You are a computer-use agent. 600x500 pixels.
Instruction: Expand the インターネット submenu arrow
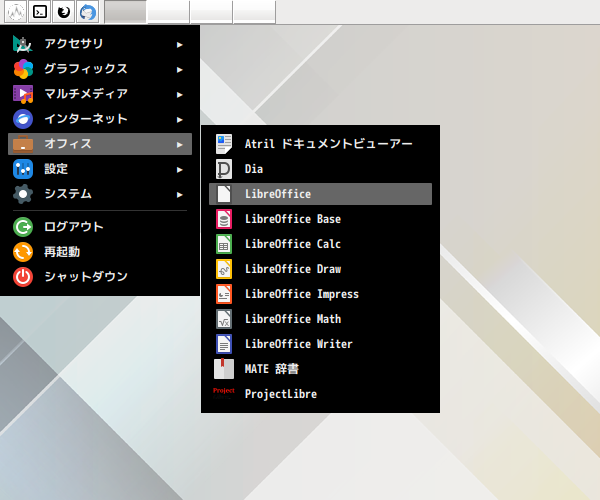click(x=179, y=120)
